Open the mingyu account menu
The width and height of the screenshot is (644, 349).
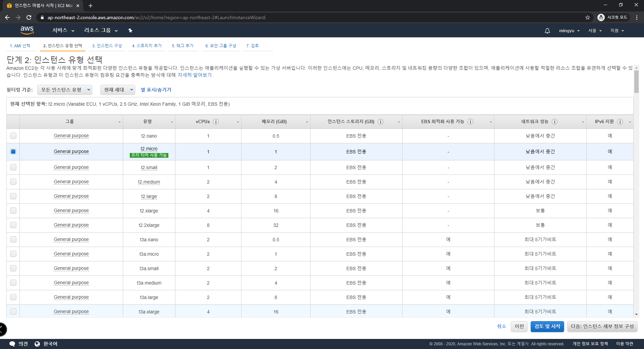coord(569,31)
